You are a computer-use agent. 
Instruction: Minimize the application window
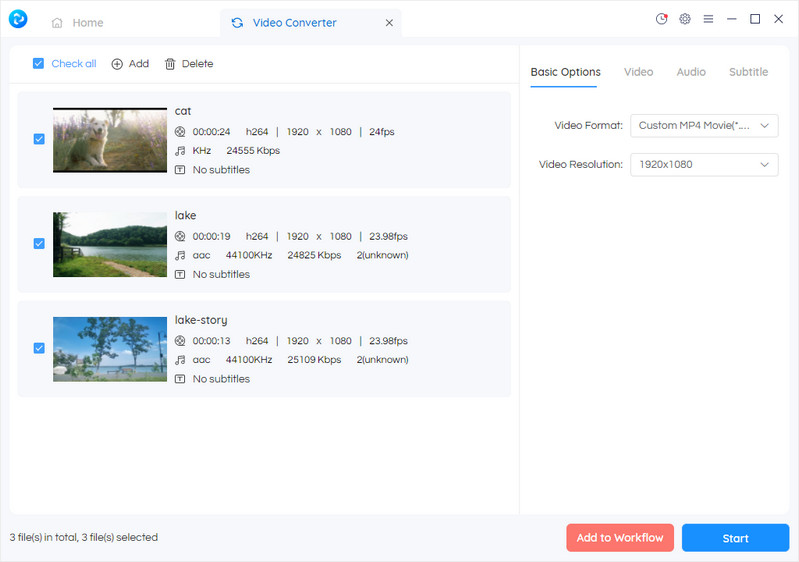732,19
